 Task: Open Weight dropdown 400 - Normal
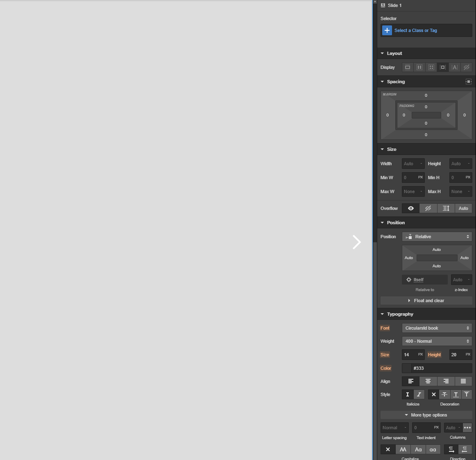point(437,341)
